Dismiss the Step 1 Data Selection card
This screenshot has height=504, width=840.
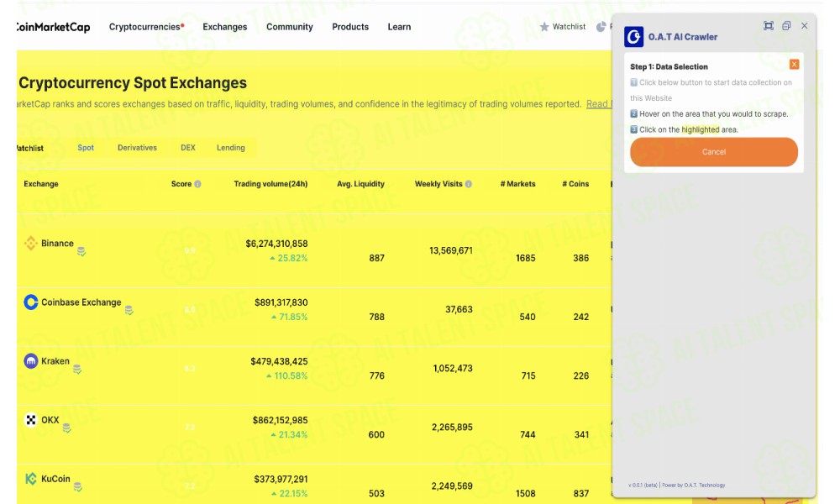pos(795,65)
